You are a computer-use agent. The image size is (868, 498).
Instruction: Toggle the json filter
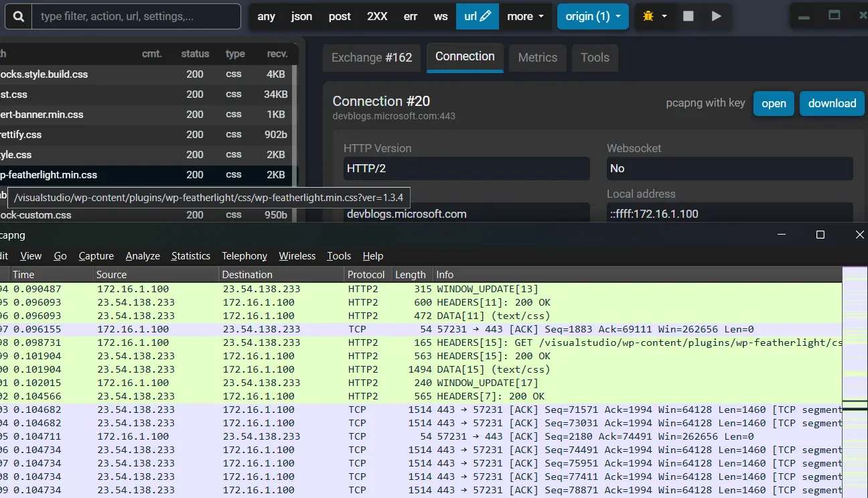tap(301, 16)
